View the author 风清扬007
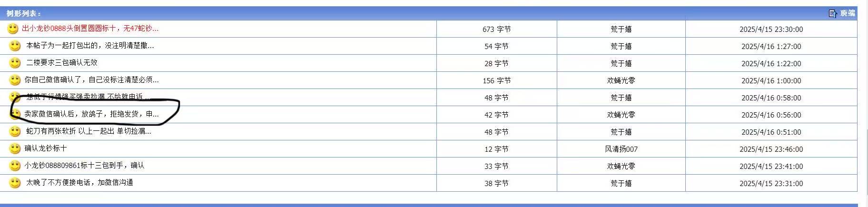 [621, 149]
